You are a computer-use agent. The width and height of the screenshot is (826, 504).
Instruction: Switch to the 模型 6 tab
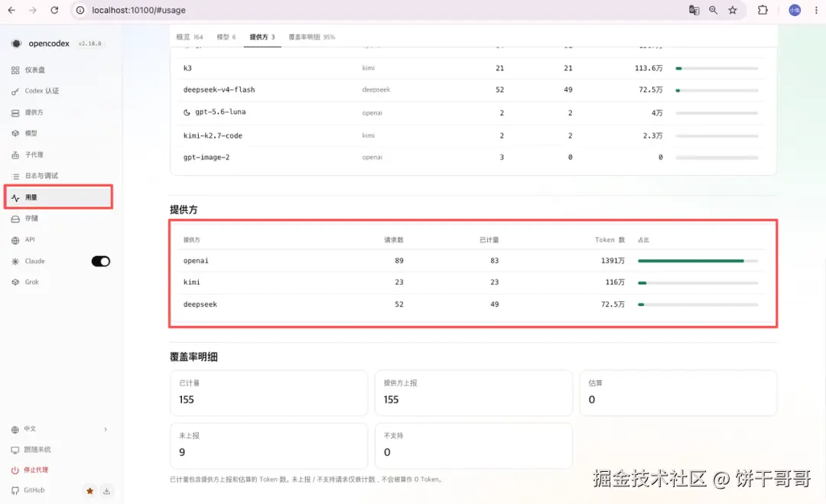click(x=226, y=37)
